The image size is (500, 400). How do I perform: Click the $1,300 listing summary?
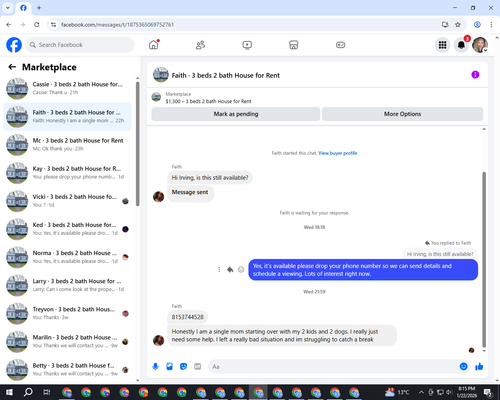click(208, 101)
